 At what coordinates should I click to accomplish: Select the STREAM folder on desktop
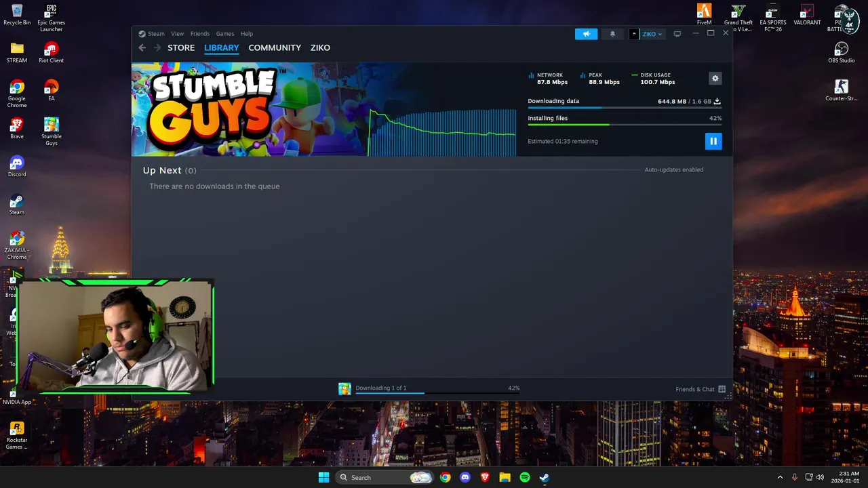coord(17,53)
